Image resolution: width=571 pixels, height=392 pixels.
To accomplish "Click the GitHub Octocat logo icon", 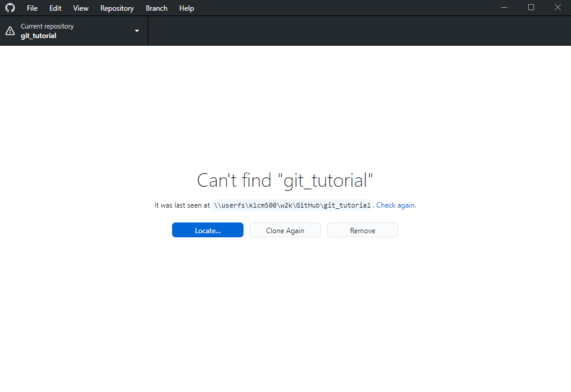I will coord(10,8).
